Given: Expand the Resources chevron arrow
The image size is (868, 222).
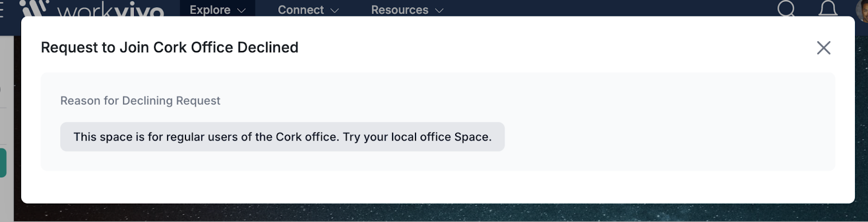Looking at the screenshot, I should pyautogui.click(x=439, y=10).
